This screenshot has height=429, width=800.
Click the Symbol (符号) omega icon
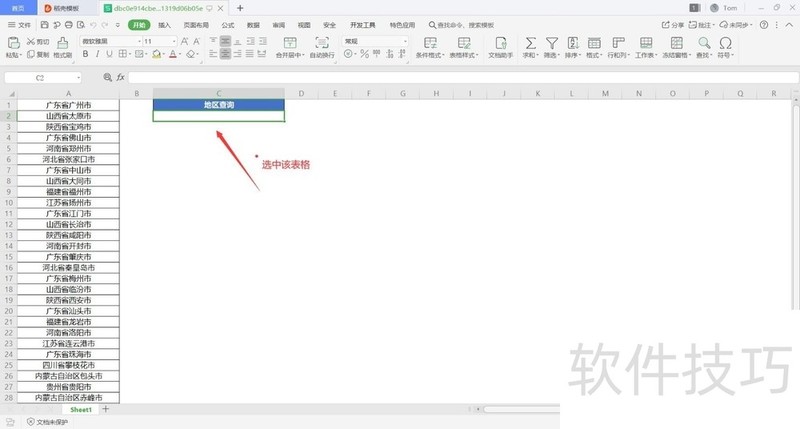[x=725, y=43]
